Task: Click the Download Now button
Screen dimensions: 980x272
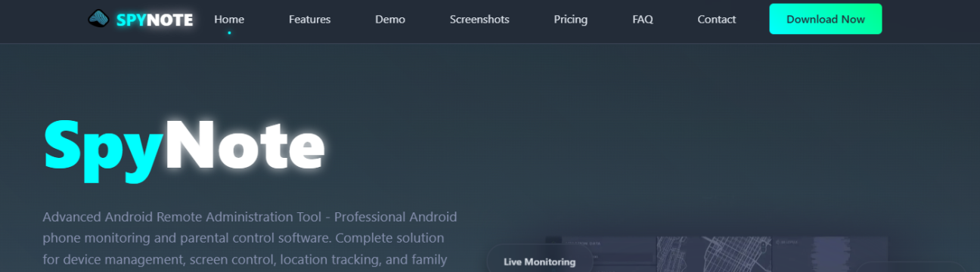Action: (x=826, y=19)
